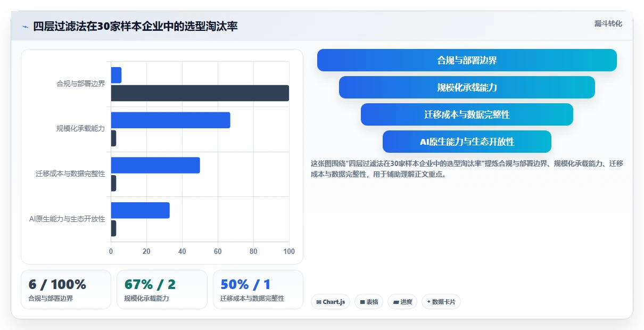This screenshot has height=330, width=644.
Task: Click the dark bar under 规模化承载能力
Action: click(113, 138)
